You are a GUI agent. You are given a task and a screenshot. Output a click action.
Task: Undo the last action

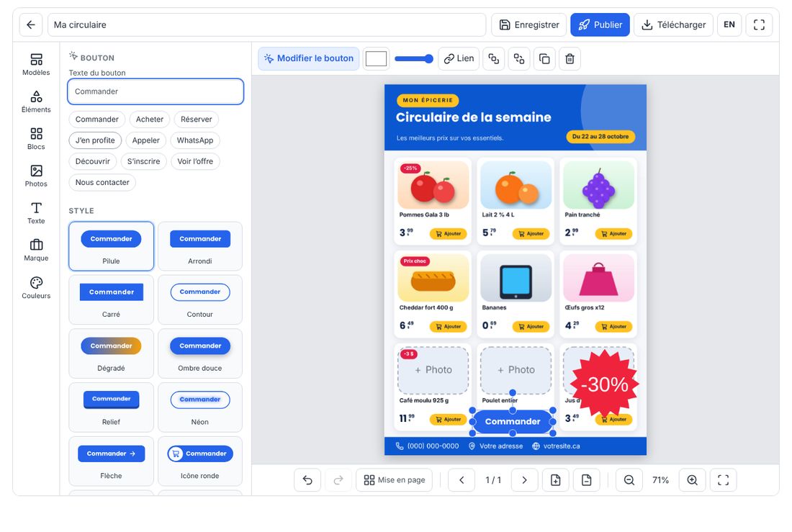pyautogui.click(x=307, y=480)
